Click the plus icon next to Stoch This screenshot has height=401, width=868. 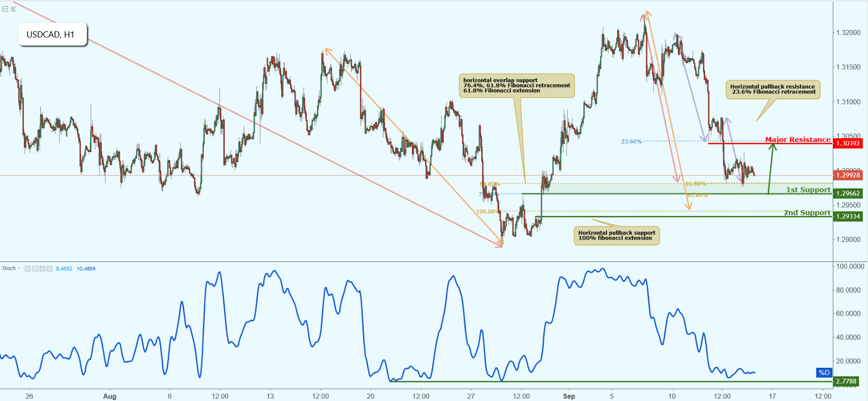(42, 269)
